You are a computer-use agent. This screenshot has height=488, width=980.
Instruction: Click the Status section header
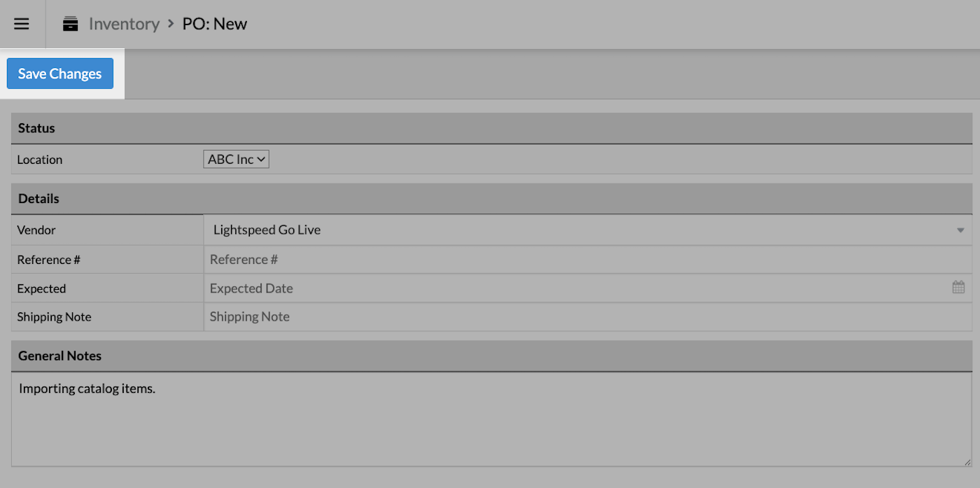36,128
